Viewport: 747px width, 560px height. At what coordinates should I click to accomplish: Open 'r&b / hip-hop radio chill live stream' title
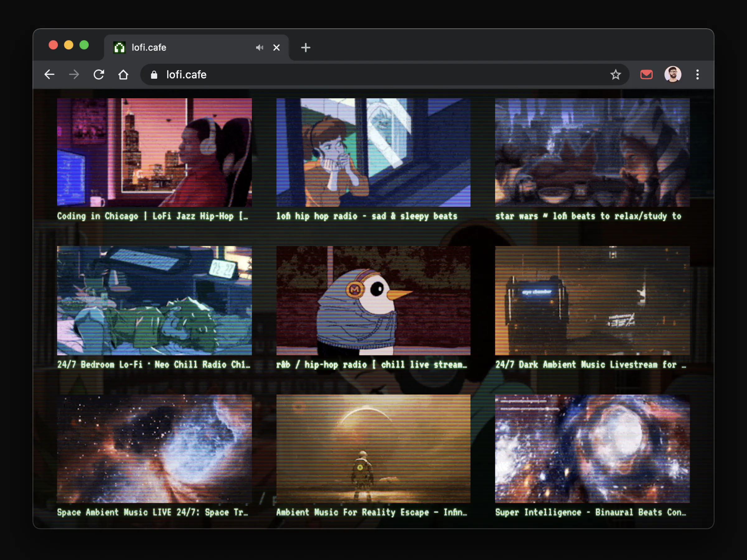372,365
